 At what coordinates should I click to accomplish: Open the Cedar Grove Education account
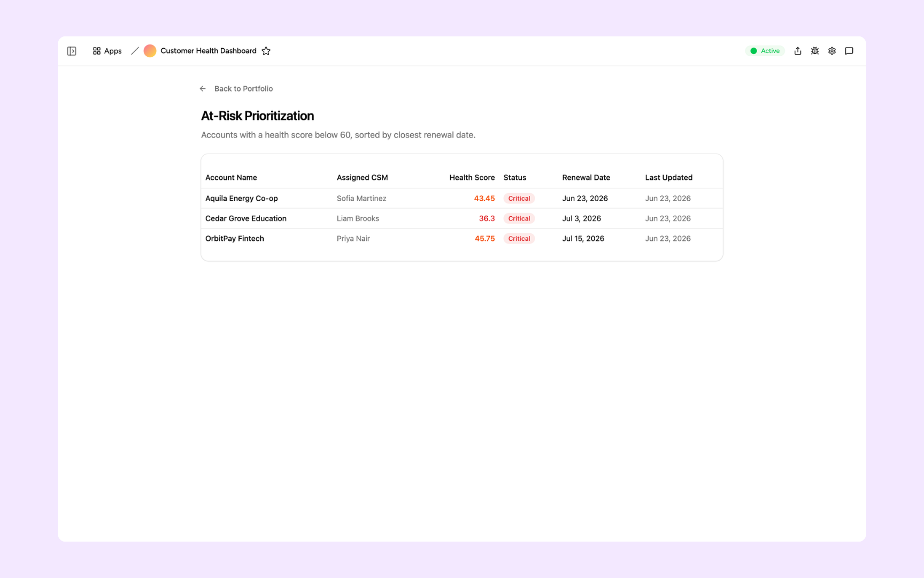(x=246, y=218)
